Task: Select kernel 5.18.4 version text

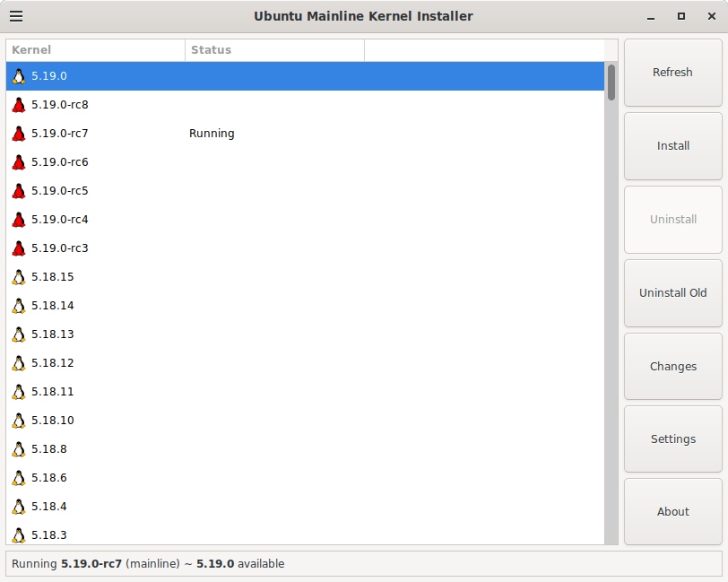Action: pos(49,507)
